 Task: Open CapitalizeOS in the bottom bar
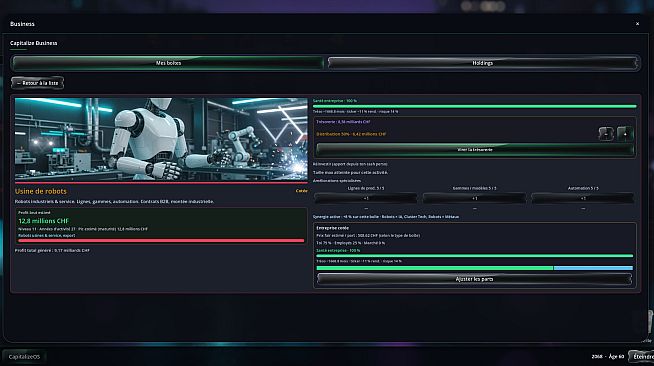click(x=24, y=357)
